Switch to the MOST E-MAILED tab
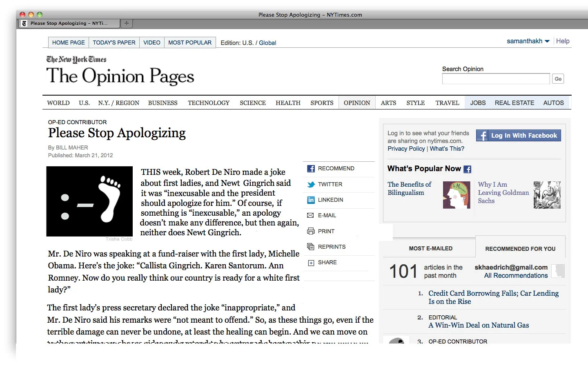 (x=431, y=248)
